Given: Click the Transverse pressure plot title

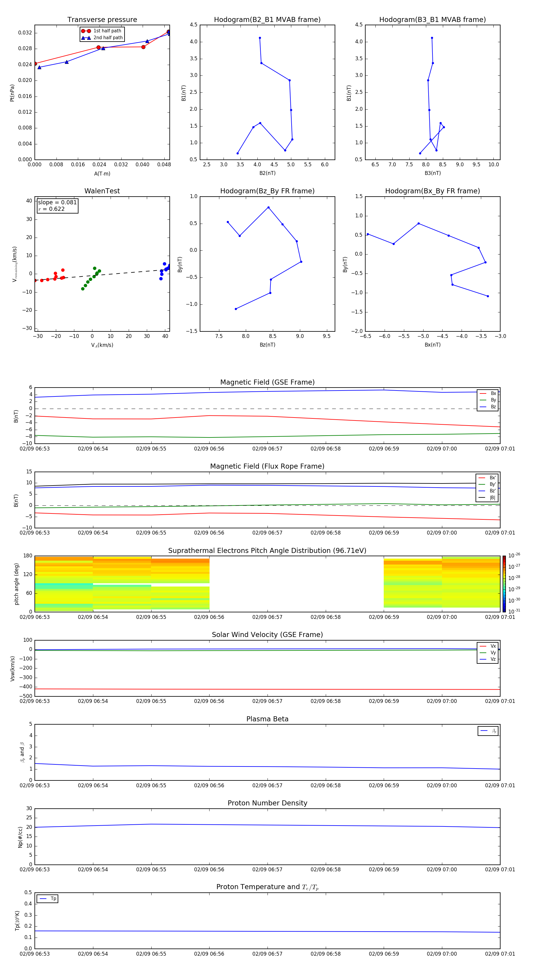Looking at the screenshot, I should point(102,20).
